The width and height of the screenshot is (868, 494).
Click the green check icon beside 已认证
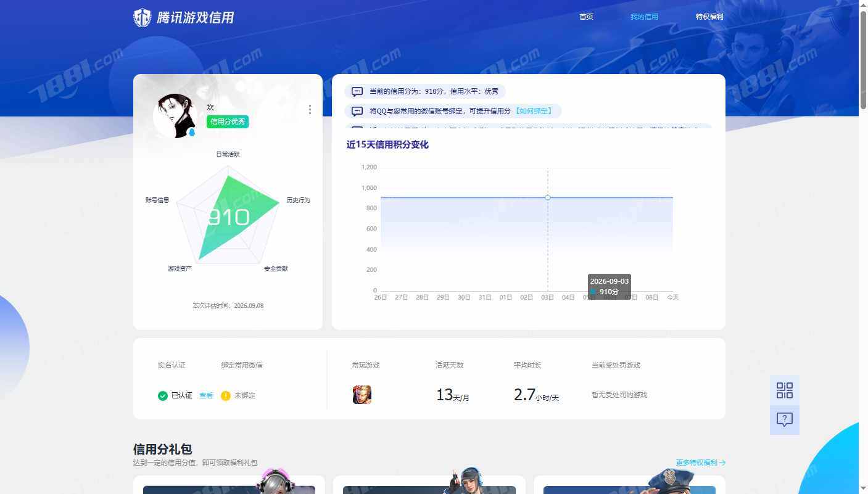[163, 396]
